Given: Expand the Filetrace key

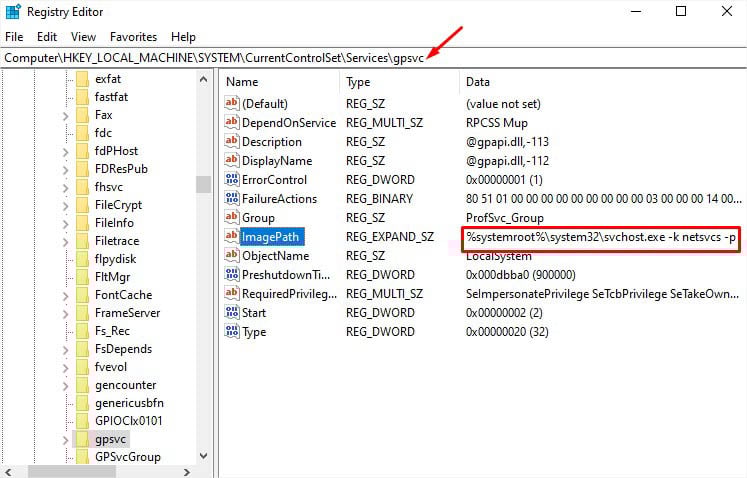Looking at the screenshot, I should pyautogui.click(x=66, y=242).
